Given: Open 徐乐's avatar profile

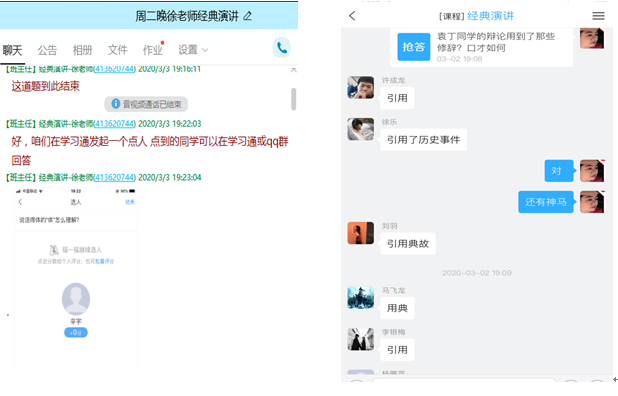Looking at the screenshot, I should click(x=361, y=129).
